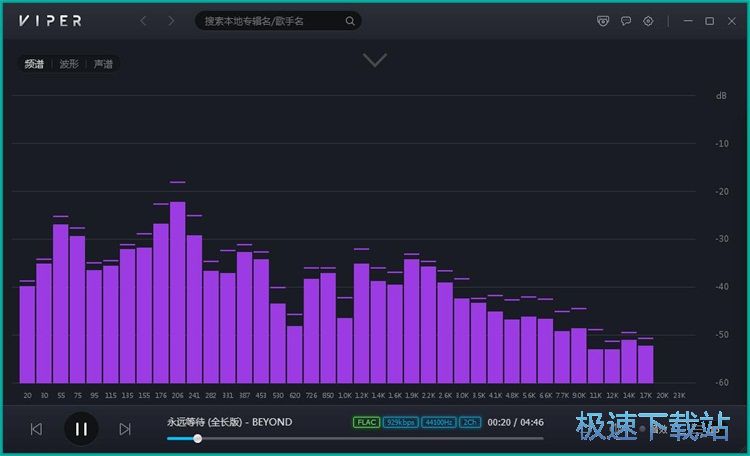Close the VIPER window
Screen dimensions: 750x456
[732, 21]
